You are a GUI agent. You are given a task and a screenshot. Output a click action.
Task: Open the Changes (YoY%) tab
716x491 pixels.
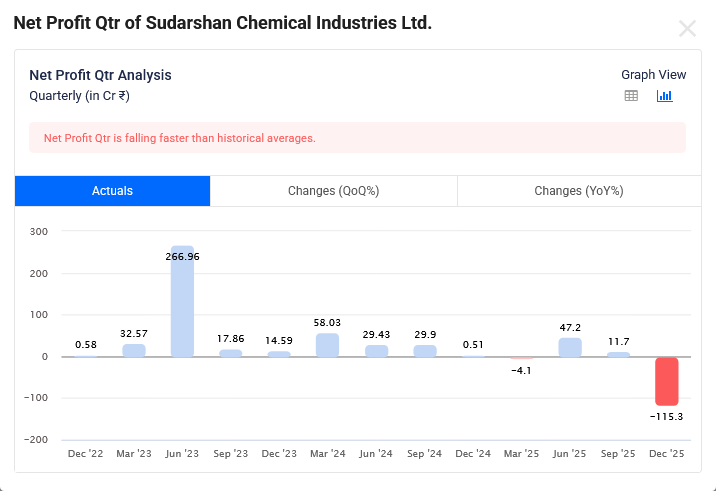[578, 191]
